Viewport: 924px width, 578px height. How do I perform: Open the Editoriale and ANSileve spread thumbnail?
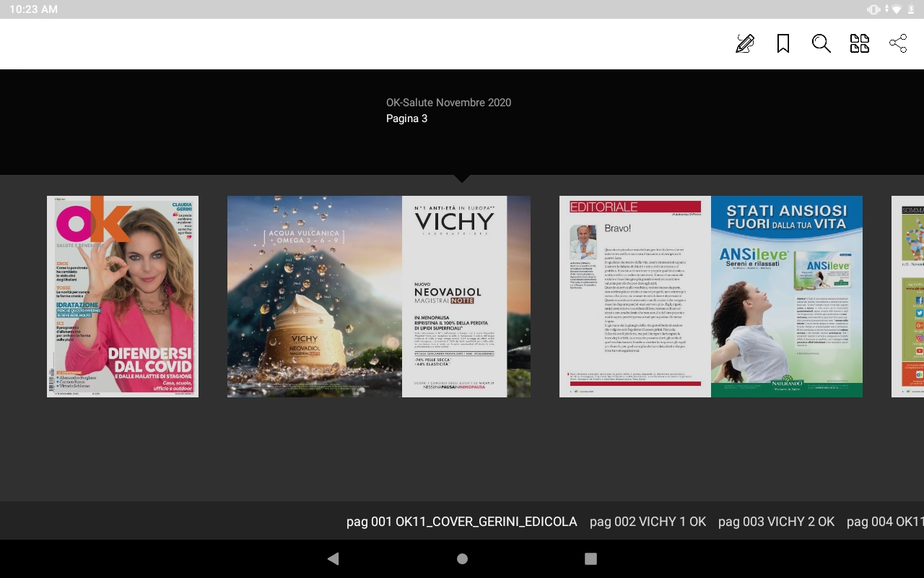pyautogui.click(x=711, y=296)
